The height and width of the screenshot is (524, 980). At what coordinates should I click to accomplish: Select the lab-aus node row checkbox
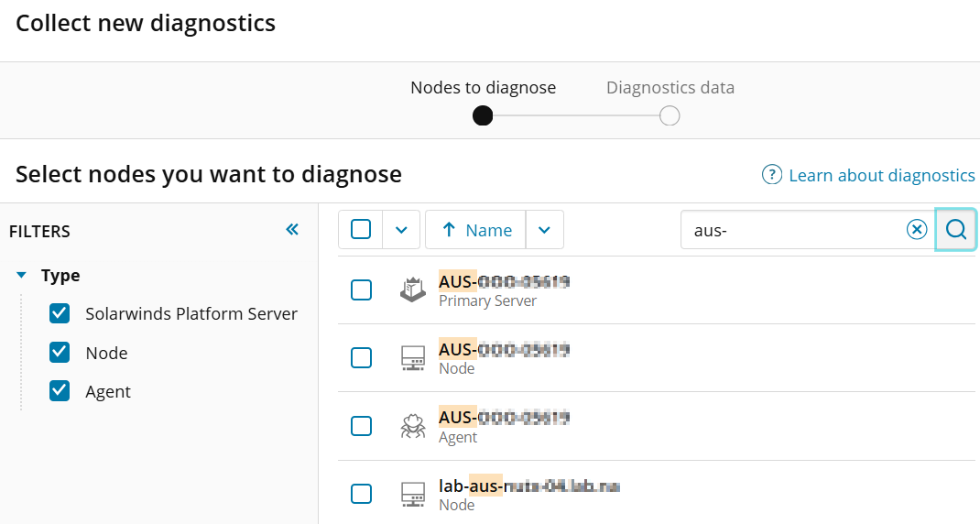(x=361, y=494)
